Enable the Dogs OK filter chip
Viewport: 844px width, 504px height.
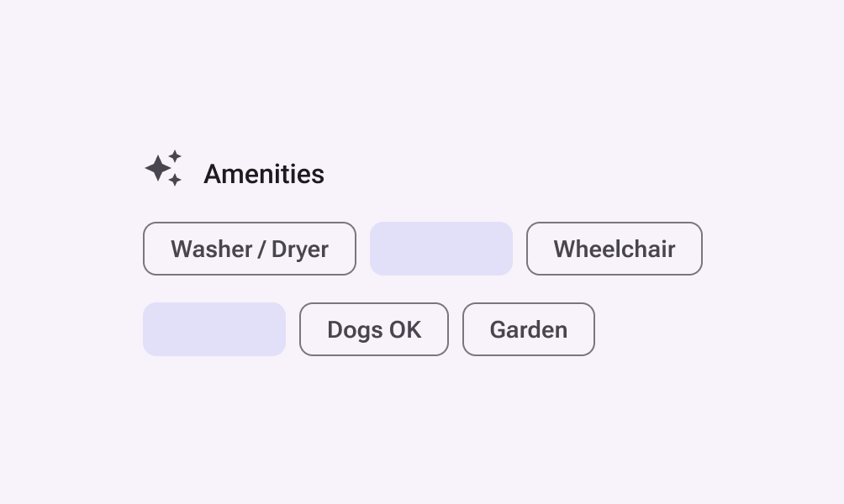coord(374,329)
